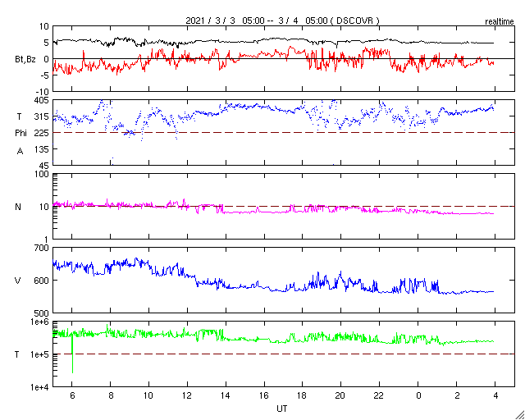Click the '1e+6' temperature tick label
Screen dimensions: 525x420
tap(40, 322)
